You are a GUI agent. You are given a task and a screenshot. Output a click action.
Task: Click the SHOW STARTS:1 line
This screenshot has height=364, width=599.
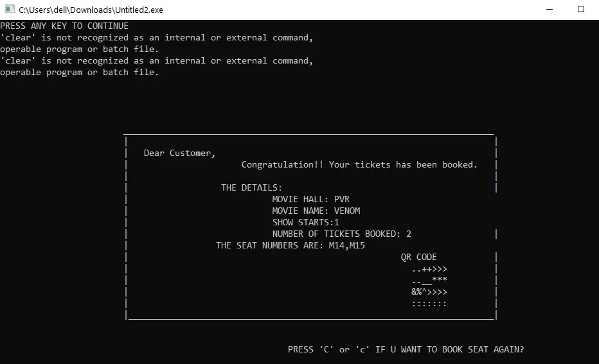(x=305, y=223)
